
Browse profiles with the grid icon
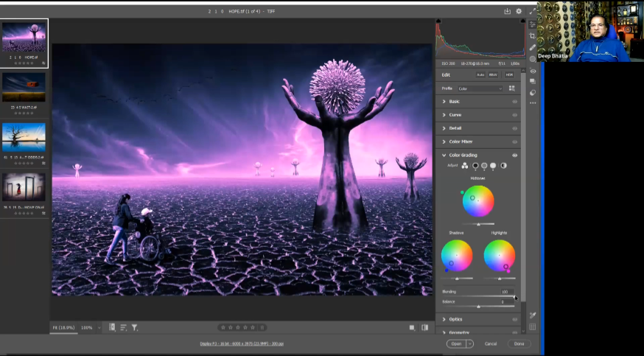pos(512,88)
